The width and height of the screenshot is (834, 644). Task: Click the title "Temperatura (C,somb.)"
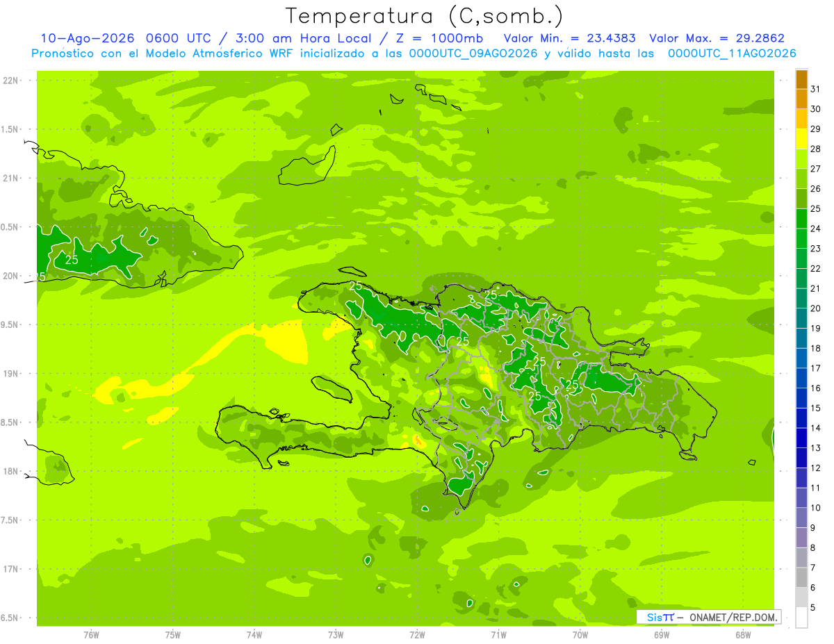click(424, 16)
